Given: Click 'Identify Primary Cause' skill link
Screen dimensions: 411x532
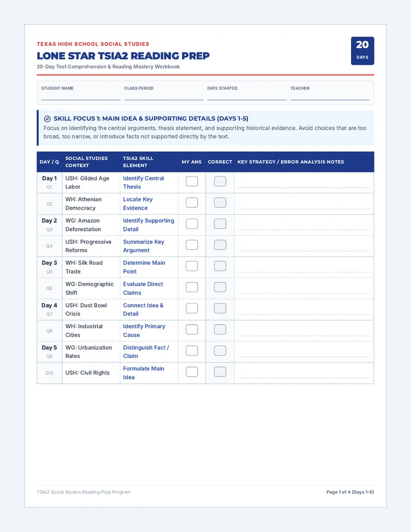Looking at the screenshot, I should [x=144, y=331].
